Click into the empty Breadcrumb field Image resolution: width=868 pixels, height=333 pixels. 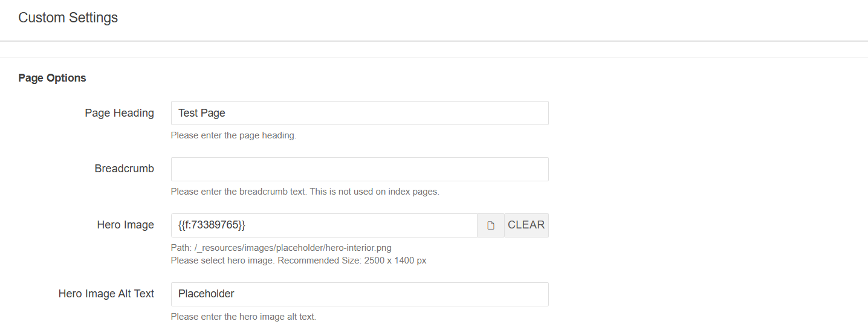pyautogui.click(x=360, y=169)
